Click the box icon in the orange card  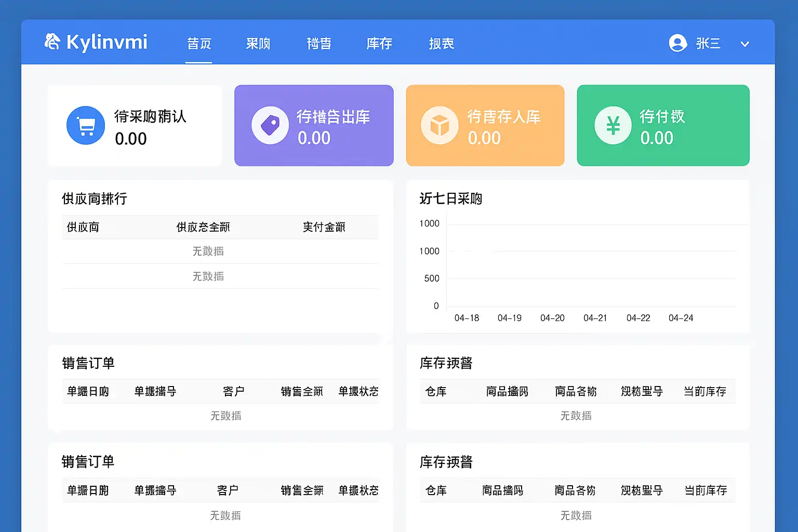[x=440, y=125]
